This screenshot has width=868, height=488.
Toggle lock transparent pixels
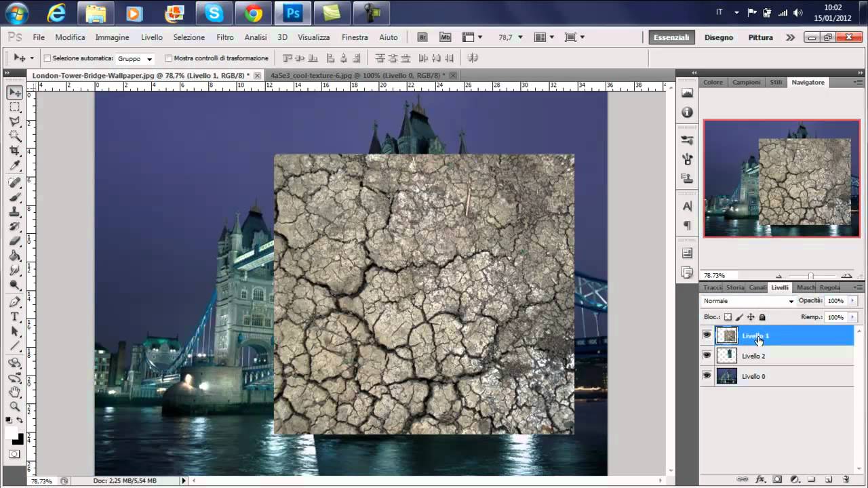coord(728,317)
